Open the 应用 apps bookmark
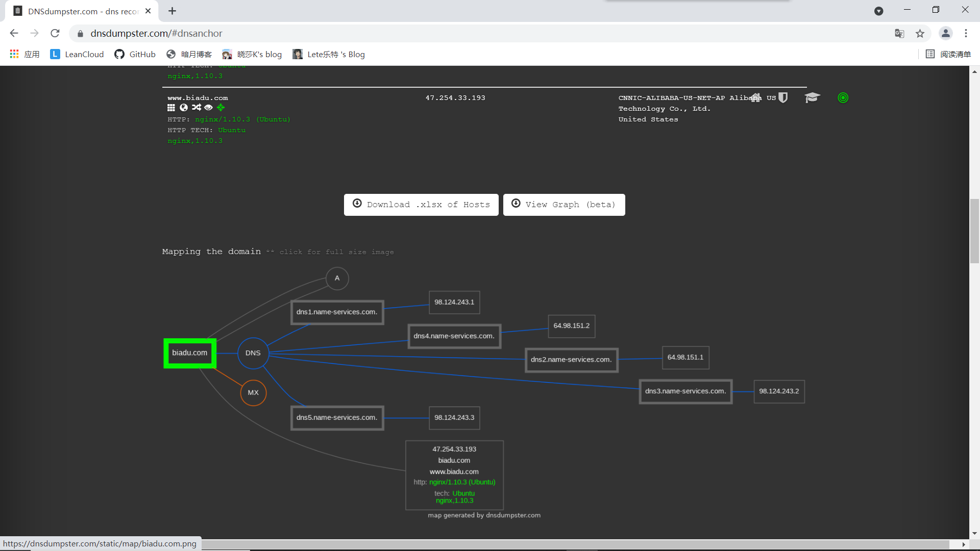The height and width of the screenshot is (551, 980). tap(24, 54)
